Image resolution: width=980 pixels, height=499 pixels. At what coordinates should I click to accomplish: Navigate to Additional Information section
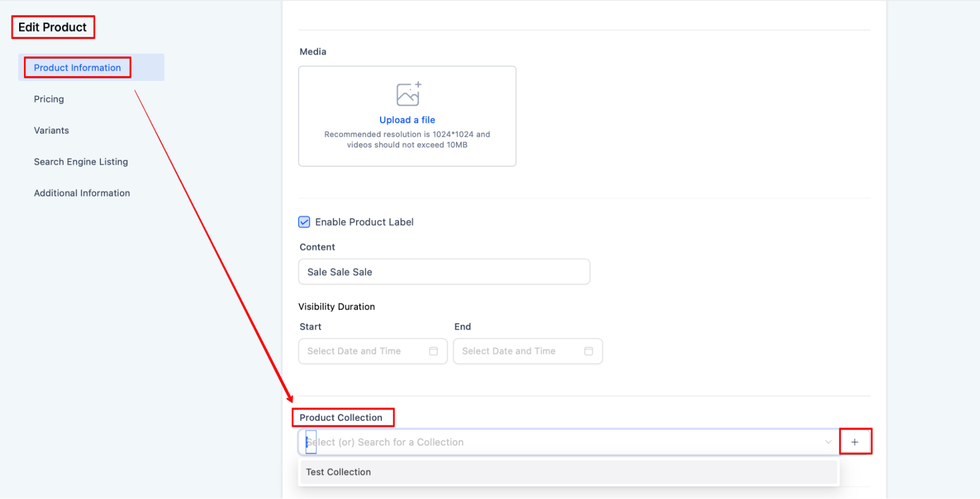tap(82, 193)
